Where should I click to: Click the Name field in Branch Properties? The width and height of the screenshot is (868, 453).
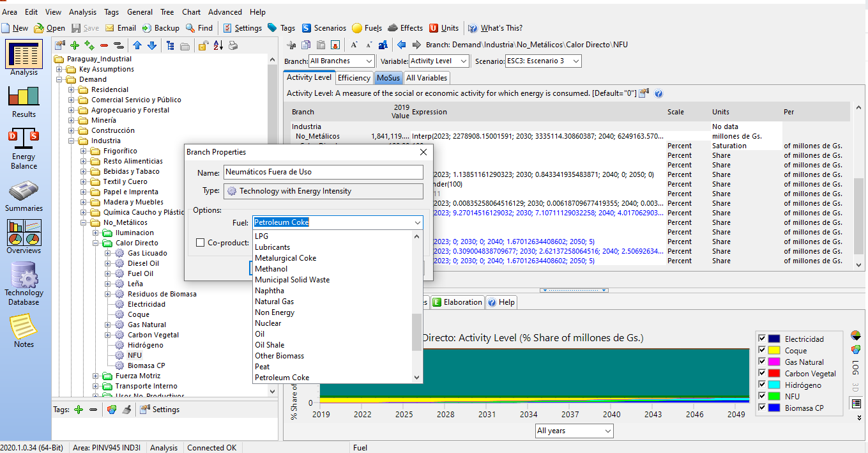323,172
